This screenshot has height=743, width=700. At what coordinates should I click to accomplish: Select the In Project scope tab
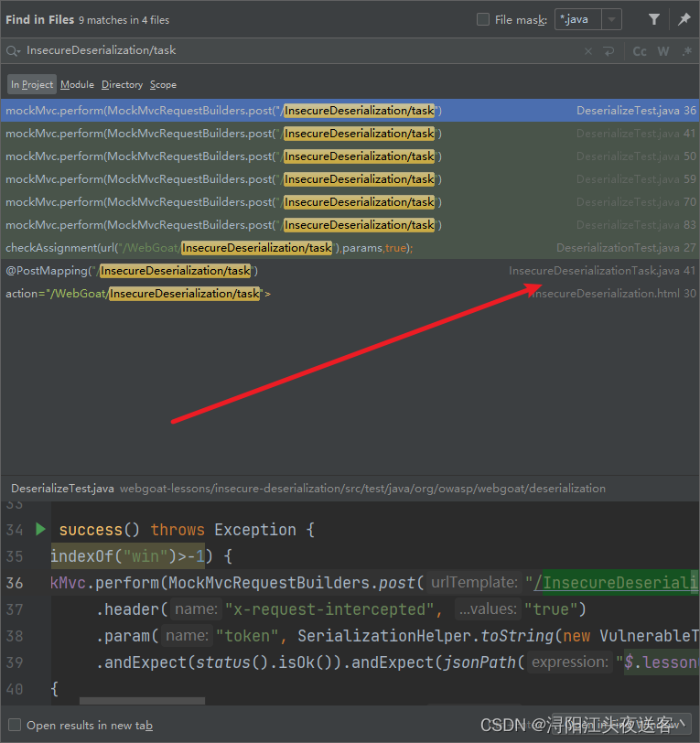[x=32, y=85]
